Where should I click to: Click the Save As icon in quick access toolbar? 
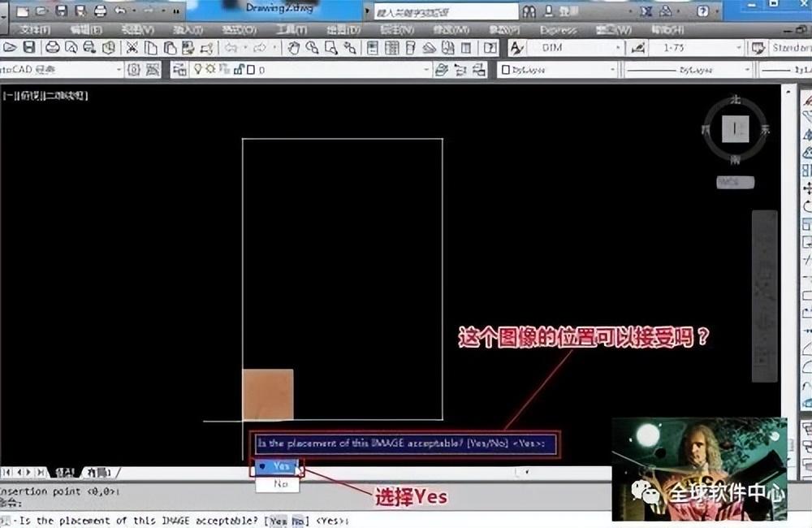[80, 11]
